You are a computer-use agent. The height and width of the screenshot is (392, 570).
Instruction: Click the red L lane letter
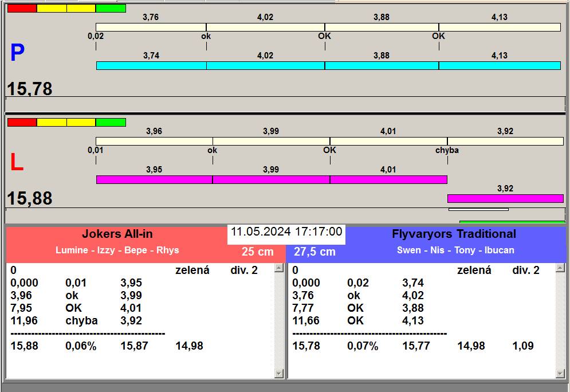coord(17,162)
